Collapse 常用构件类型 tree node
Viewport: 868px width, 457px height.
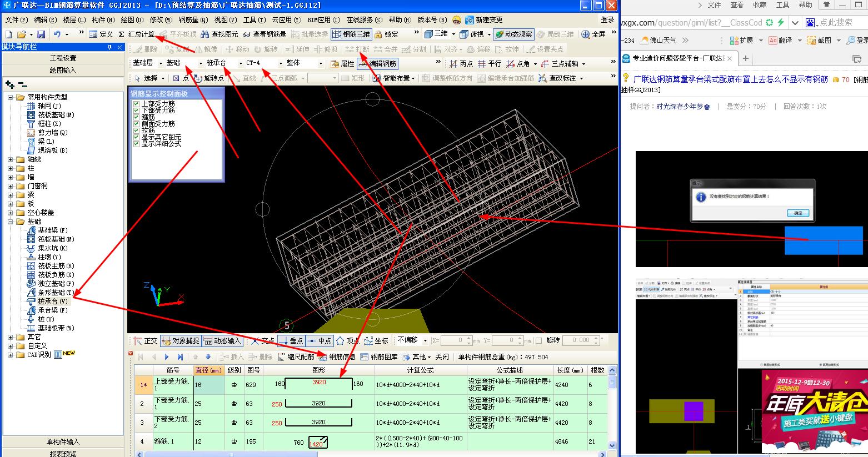click(x=11, y=97)
